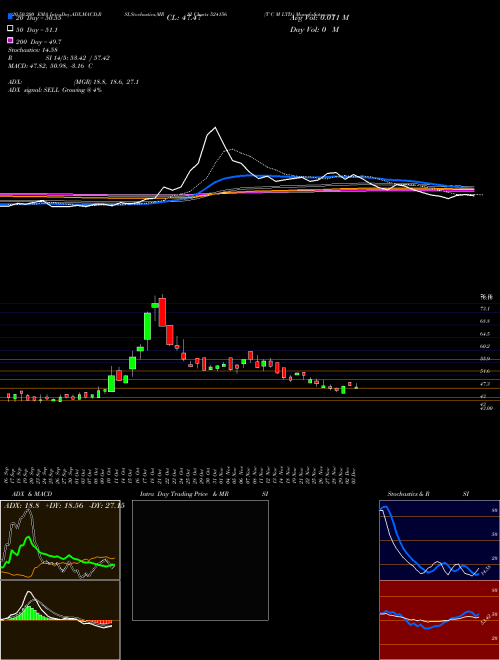Click the '50 Day - 51.1' legend text

coord(37,30)
